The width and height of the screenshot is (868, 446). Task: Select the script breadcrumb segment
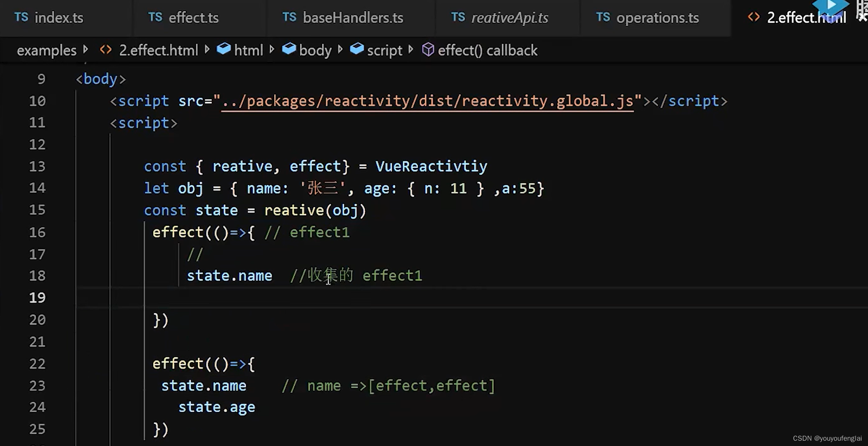(x=385, y=50)
